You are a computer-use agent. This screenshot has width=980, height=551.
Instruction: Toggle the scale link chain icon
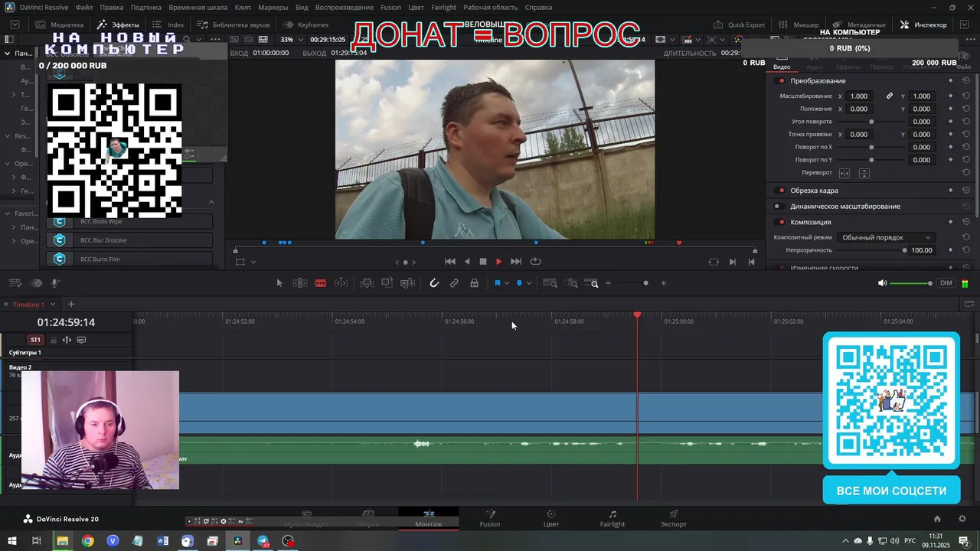[890, 96]
